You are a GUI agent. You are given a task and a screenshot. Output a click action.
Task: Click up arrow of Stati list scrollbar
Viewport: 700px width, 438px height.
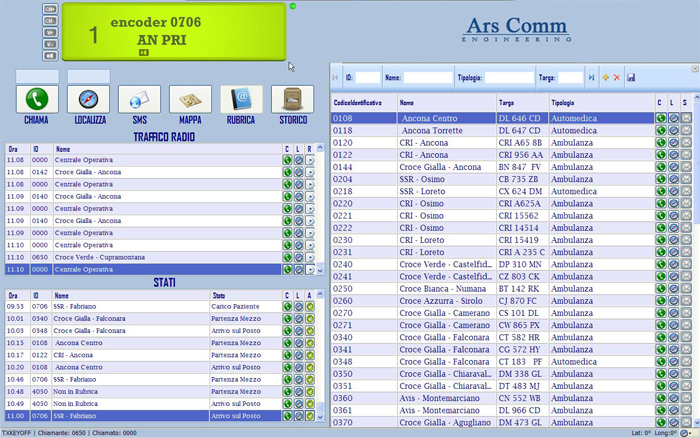tap(320, 294)
